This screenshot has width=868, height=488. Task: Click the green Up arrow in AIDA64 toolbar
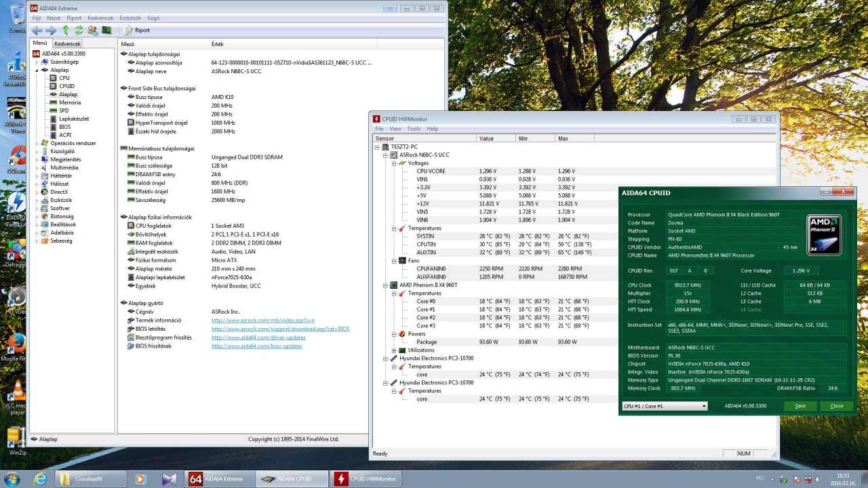(x=66, y=30)
